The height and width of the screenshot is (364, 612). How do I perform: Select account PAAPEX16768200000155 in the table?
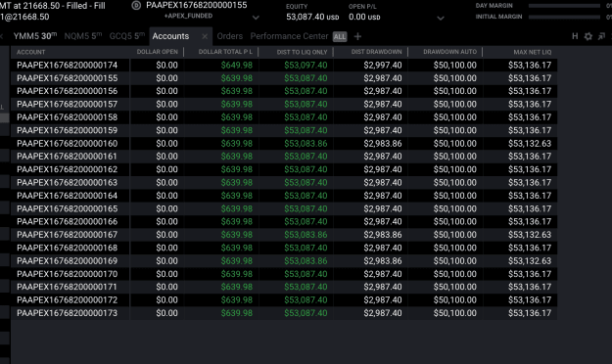[x=284, y=78]
